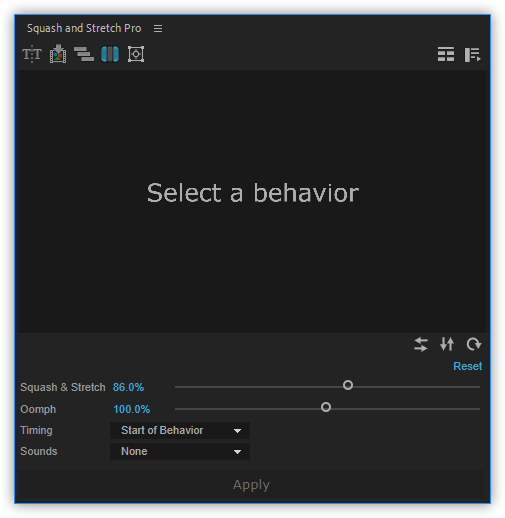
Task: Open the Sounds dropdown set to None
Action: pyautogui.click(x=180, y=451)
